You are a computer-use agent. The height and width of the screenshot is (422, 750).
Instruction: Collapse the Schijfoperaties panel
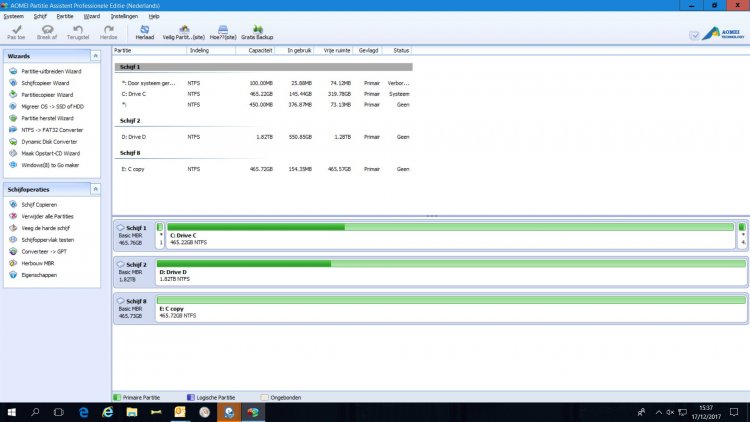point(95,189)
